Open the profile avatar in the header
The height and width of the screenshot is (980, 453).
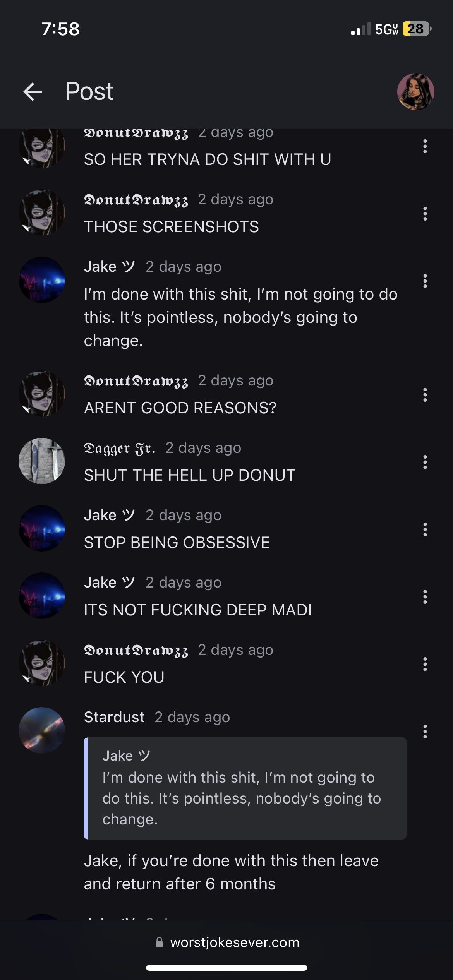pyautogui.click(x=415, y=92)
